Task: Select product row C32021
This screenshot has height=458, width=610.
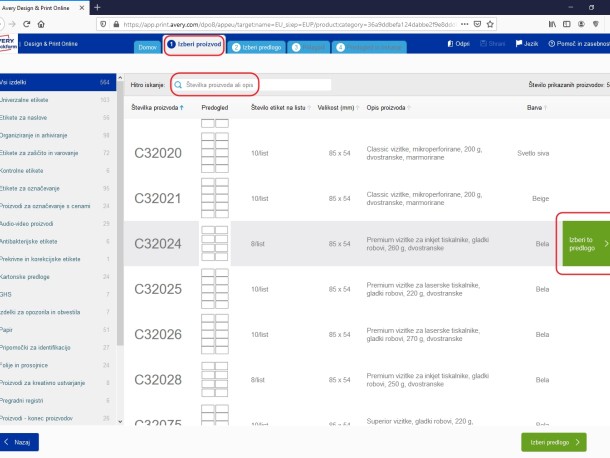Action: coord(367,198)
